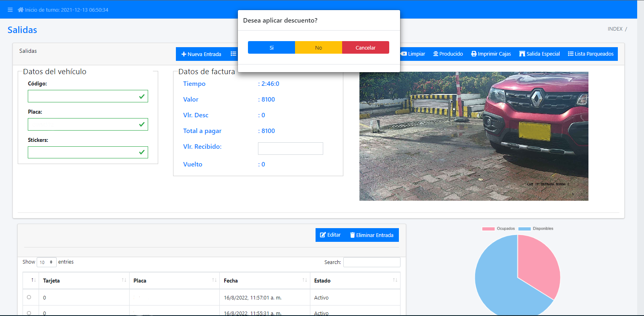
Task: Click the trash icon on Eliminar Entrada
Action: click(352, 235)
